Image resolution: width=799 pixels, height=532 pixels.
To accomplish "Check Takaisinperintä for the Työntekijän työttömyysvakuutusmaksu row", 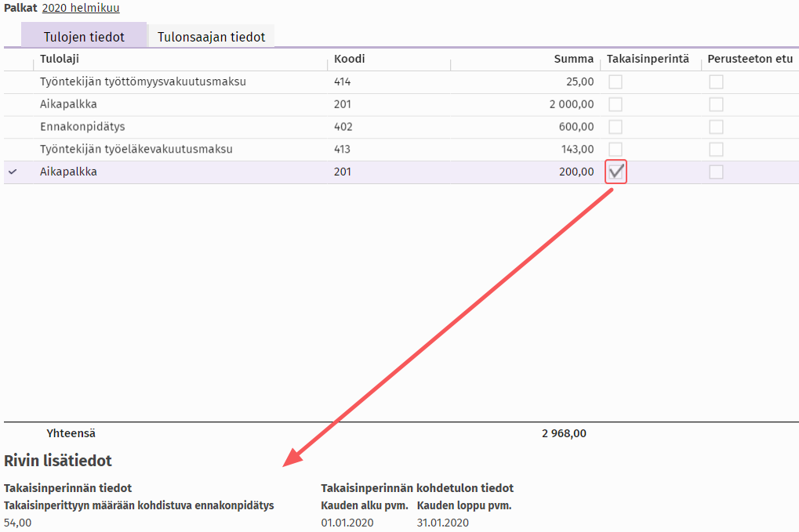I will [616, 81].
